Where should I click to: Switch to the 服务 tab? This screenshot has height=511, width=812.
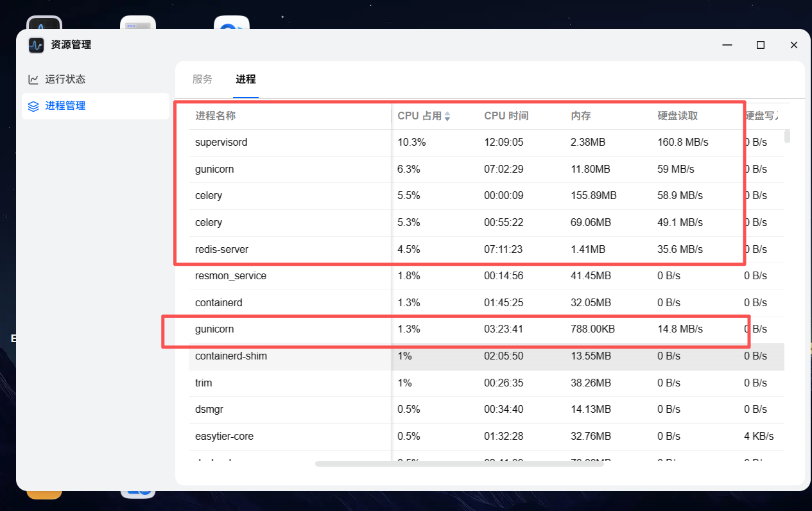pyautogui.click(x=202, y=79)
